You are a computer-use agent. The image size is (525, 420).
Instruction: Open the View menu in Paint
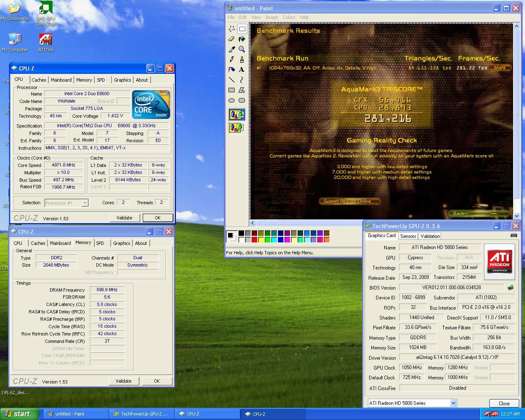(x=256, y=17)
